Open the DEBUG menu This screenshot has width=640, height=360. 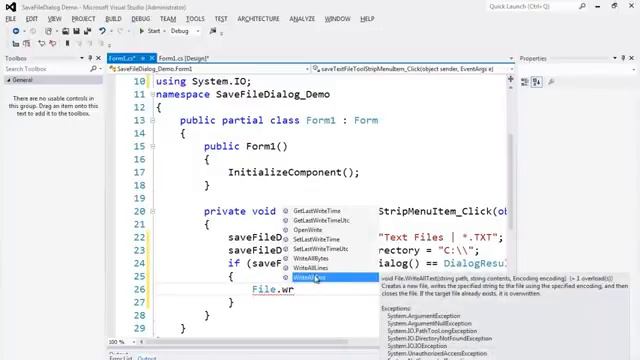[x=140, y=19]
